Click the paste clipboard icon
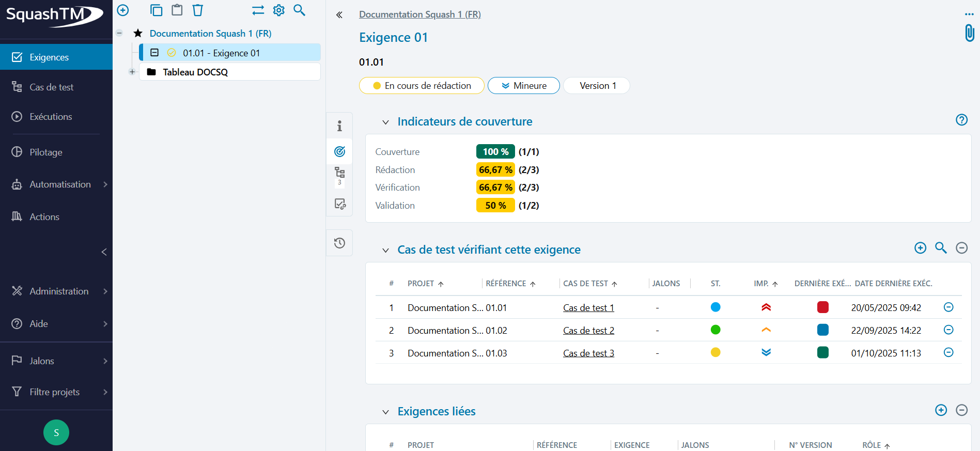The height and width of the screenshot is (451, 980). 177,10
